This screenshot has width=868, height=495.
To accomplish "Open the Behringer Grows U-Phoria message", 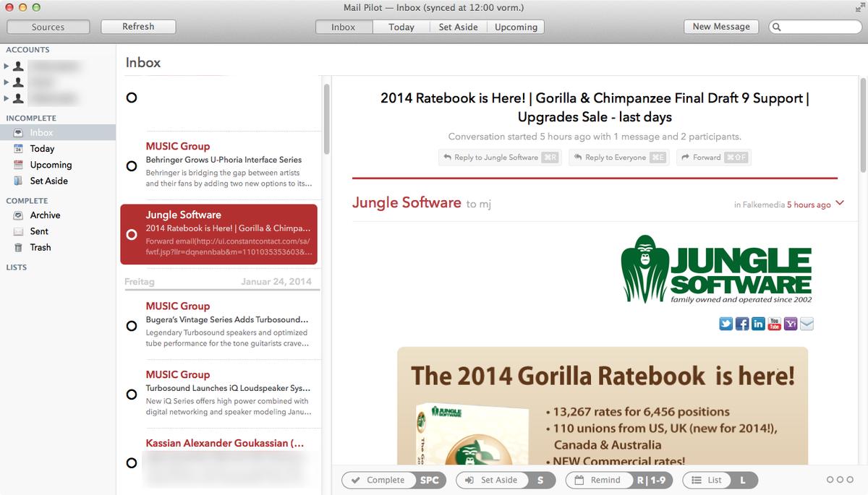I will (x=220, y=165).
